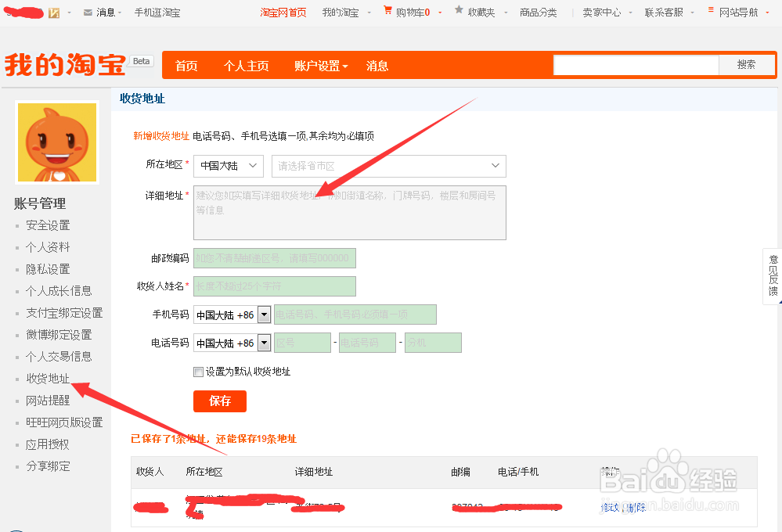Open 商品分类 link

(538, 13)
